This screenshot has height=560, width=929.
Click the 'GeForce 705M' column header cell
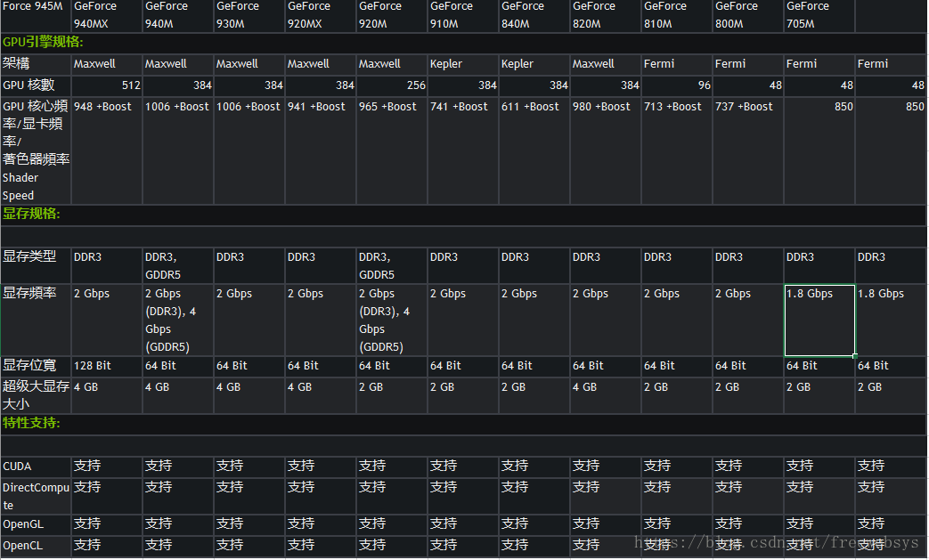pos(819,15)
